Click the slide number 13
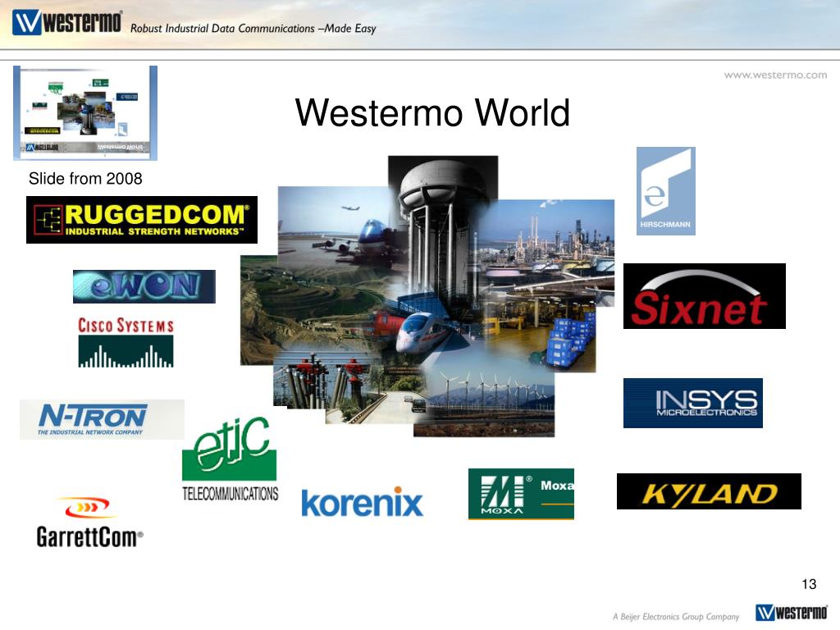This screenshot has height=630, width=840. 809,584
